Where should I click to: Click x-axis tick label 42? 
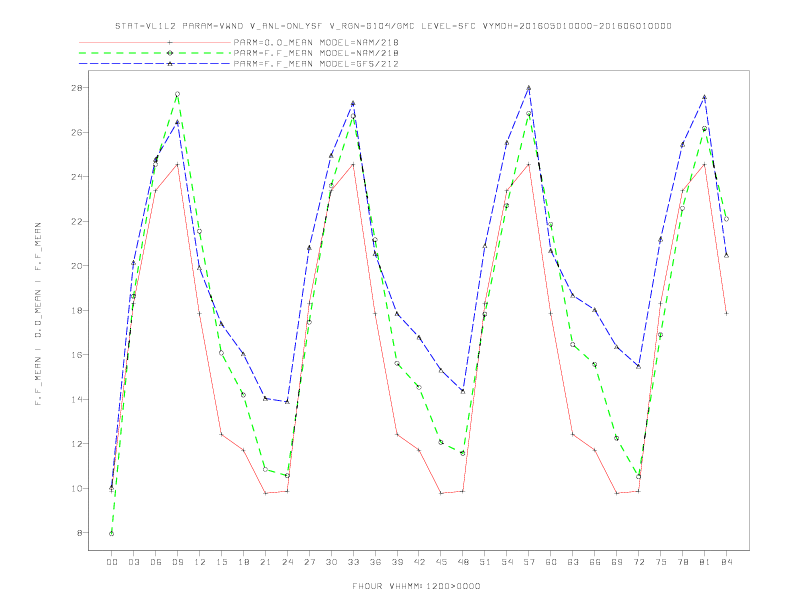(419, 562)
